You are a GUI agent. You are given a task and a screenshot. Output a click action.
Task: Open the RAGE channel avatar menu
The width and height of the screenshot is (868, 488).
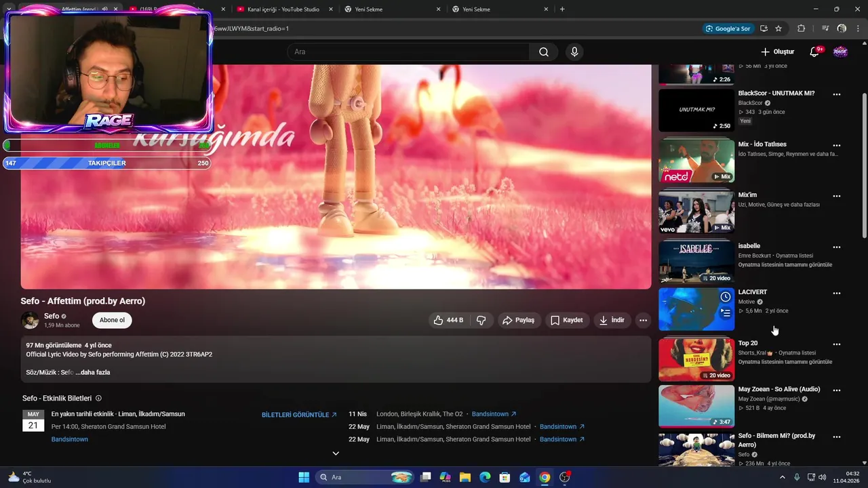click(x=840, y=52)
